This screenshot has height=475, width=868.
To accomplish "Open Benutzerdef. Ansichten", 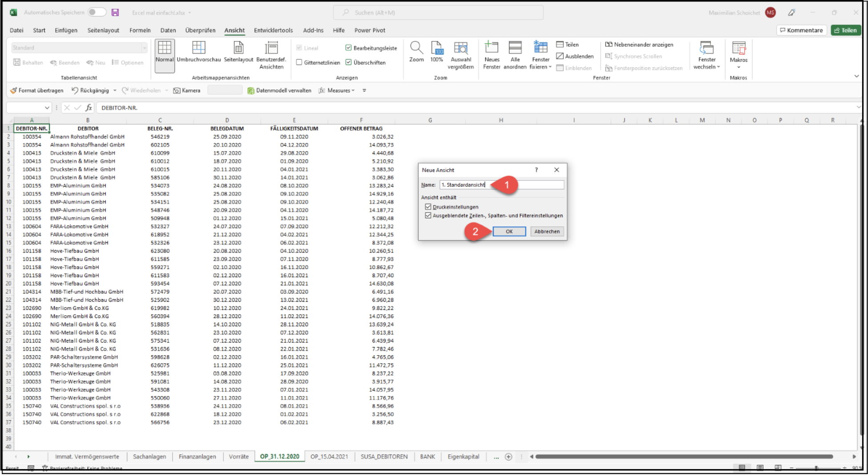I will (x=271, y=55).
